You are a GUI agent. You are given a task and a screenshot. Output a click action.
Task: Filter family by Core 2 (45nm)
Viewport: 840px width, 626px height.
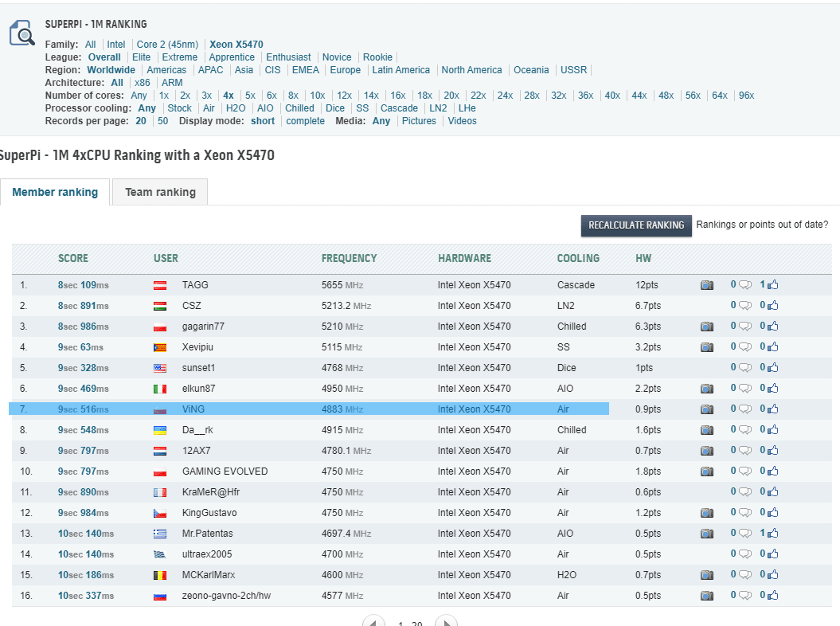(167, 45)
